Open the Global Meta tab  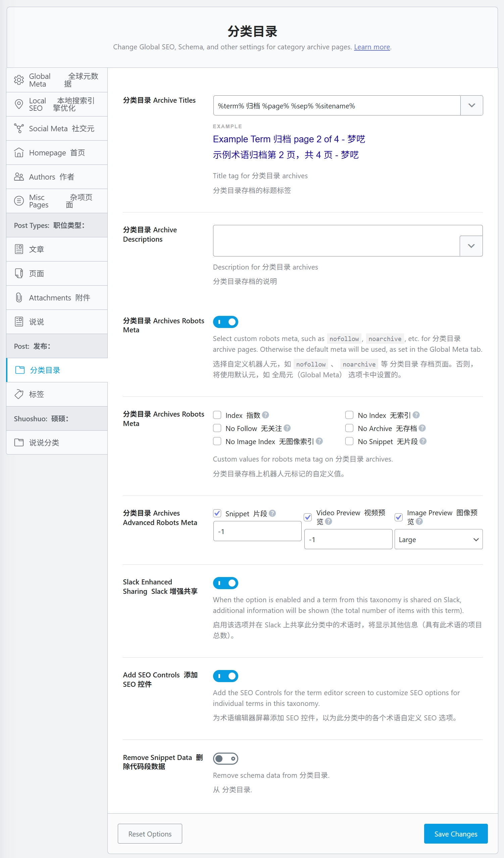coord(57,80)
